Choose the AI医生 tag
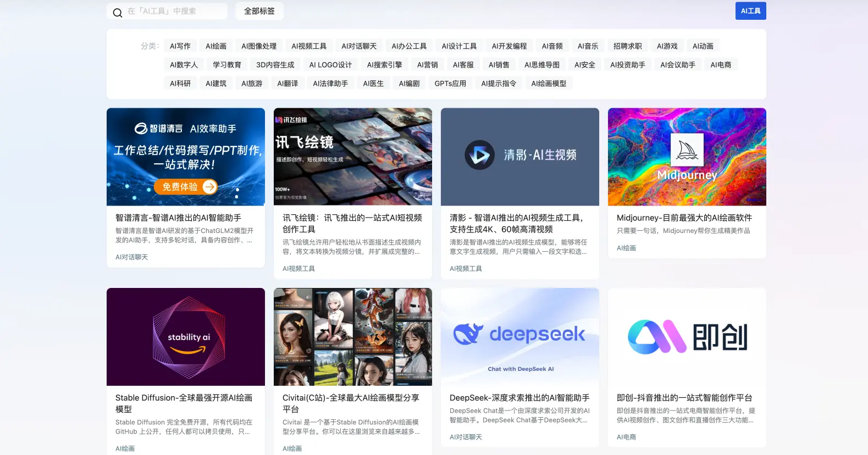868x455 pixels. coord(373,84)
